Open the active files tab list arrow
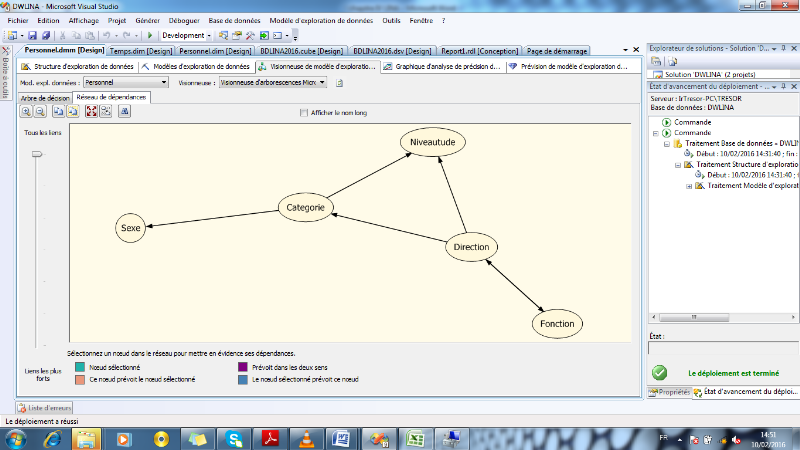This screenshot has height=450, width=800. coord(626,50)
